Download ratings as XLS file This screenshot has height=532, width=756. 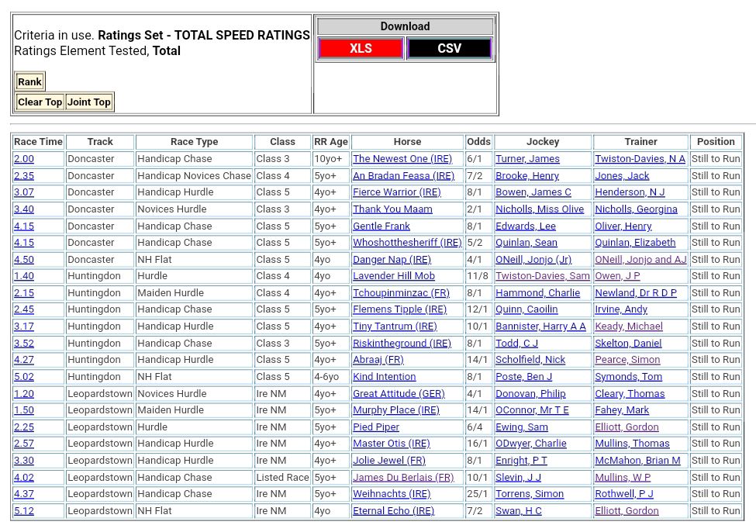pos(361,49)
